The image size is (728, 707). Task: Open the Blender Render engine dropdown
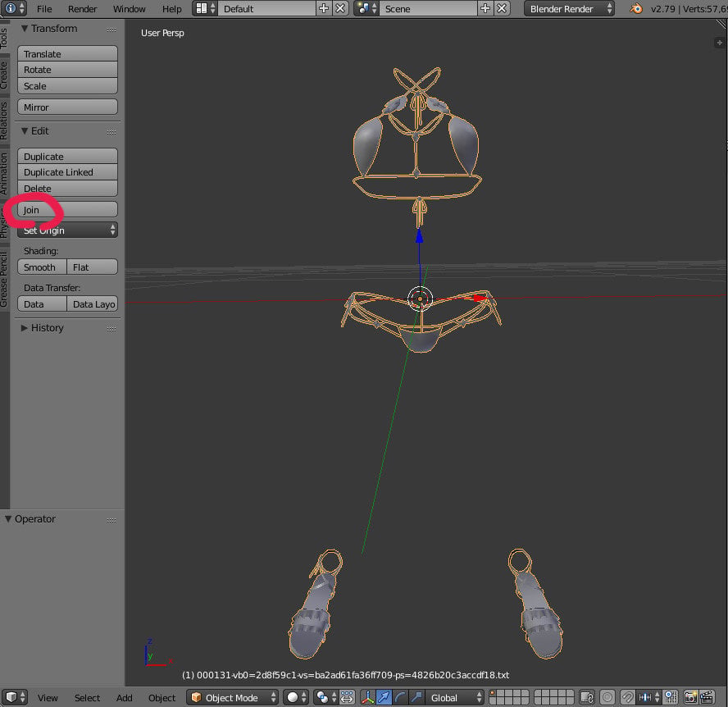tap(569, 8)
